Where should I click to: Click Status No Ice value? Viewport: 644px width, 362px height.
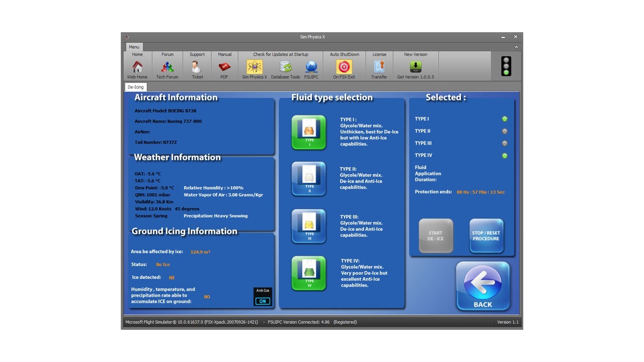tap(163, 264)
